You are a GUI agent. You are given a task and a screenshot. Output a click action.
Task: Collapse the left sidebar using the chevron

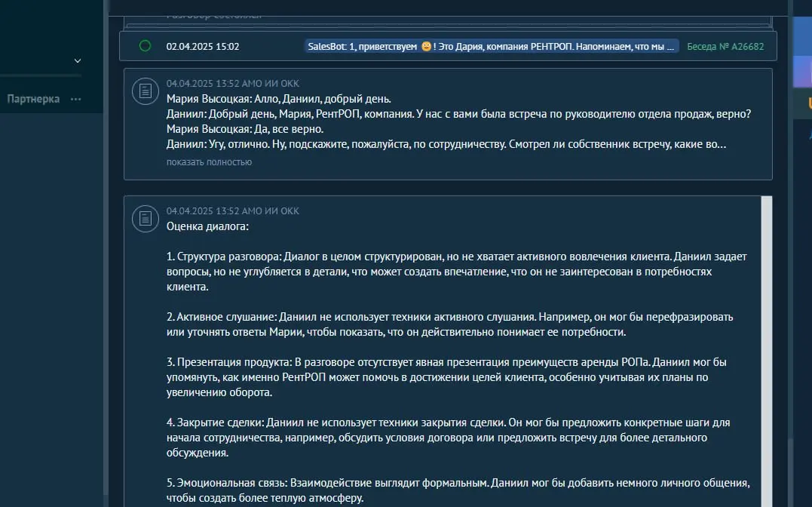[76, 60]
